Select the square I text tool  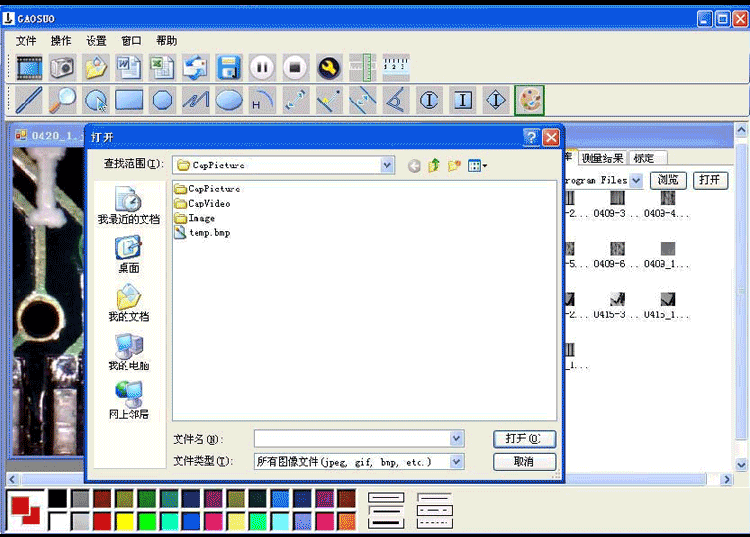coord(463,100)
